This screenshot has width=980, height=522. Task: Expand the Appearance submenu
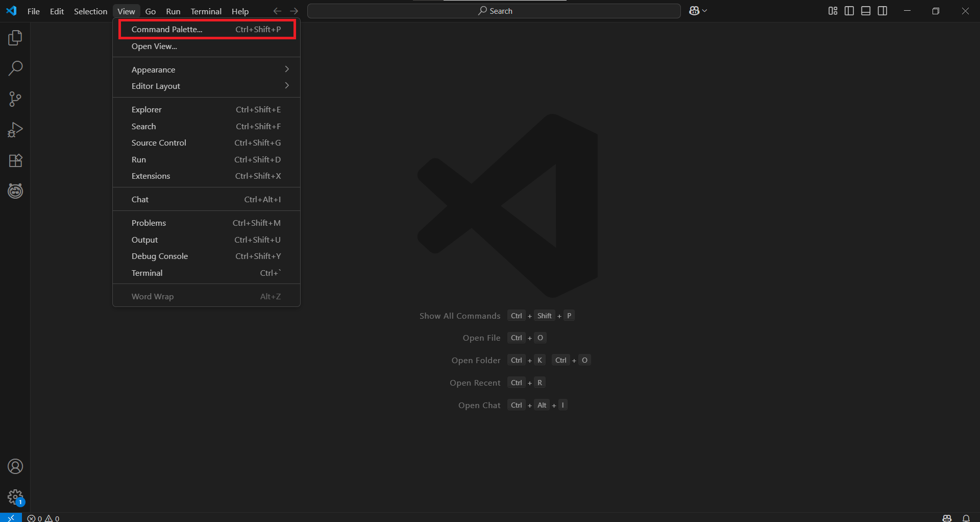[x=206, y=69]
